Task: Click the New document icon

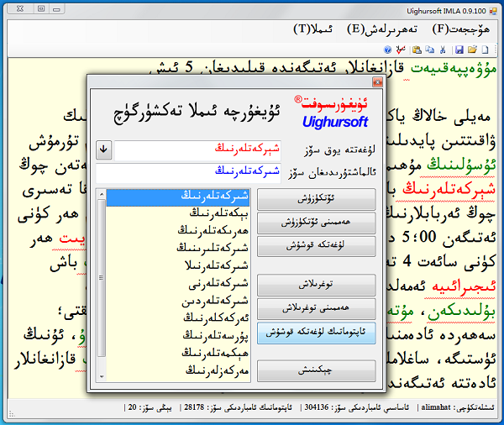Action: pos(485,50)
